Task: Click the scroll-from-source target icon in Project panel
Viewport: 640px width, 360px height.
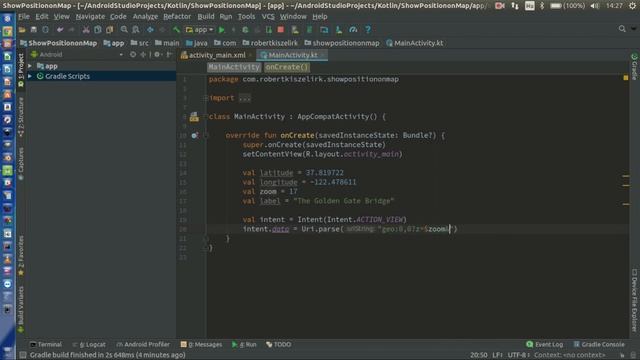Action: [x=133, y=54]
